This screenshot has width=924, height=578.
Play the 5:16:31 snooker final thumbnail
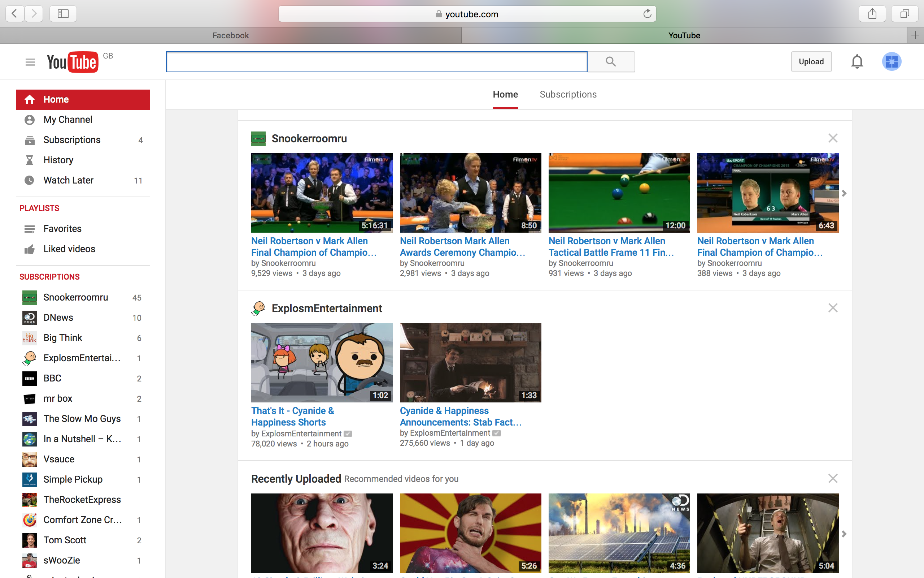tap(322, 193)
